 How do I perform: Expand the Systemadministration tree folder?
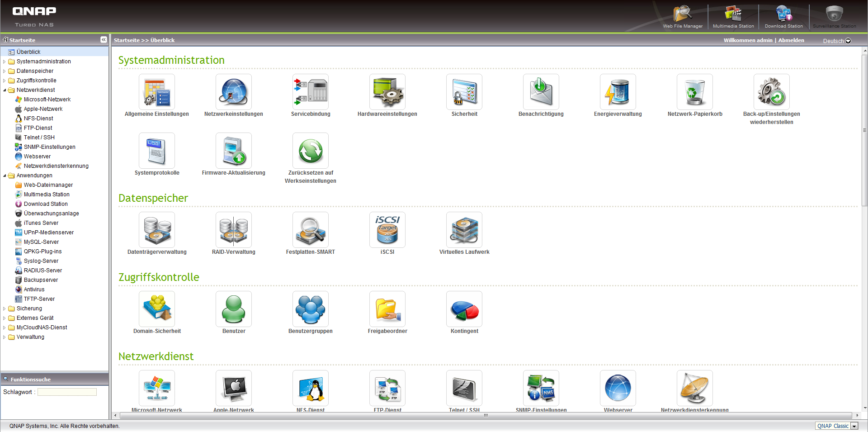[5, 62]
